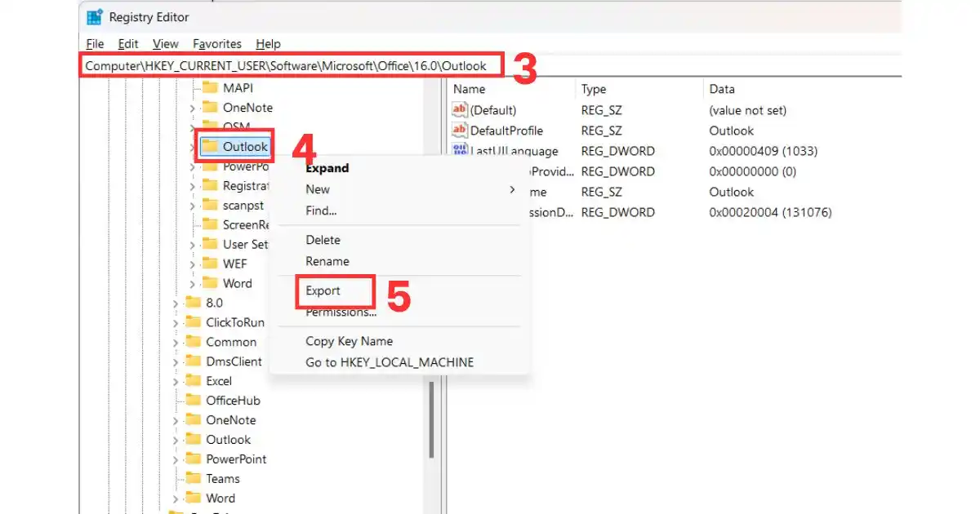Click the Common folder icon
The height and width of the screenshot is (514, 980).
pos(193,342)
